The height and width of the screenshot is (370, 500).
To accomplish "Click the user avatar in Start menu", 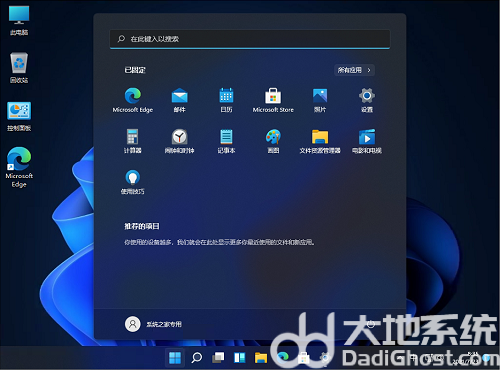I will click(133, 324).
